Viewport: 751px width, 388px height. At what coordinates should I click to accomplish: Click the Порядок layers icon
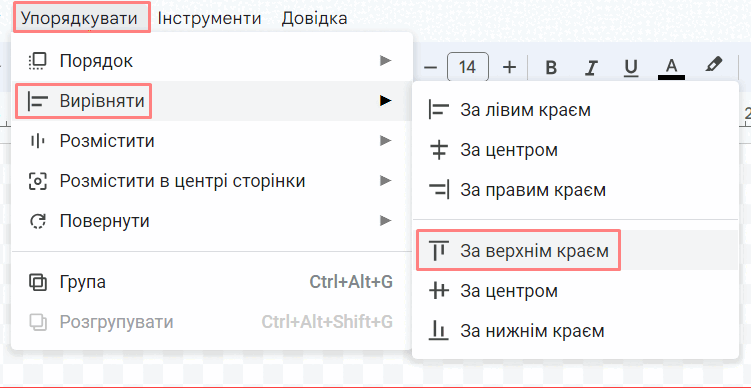(x=38, y=61)
